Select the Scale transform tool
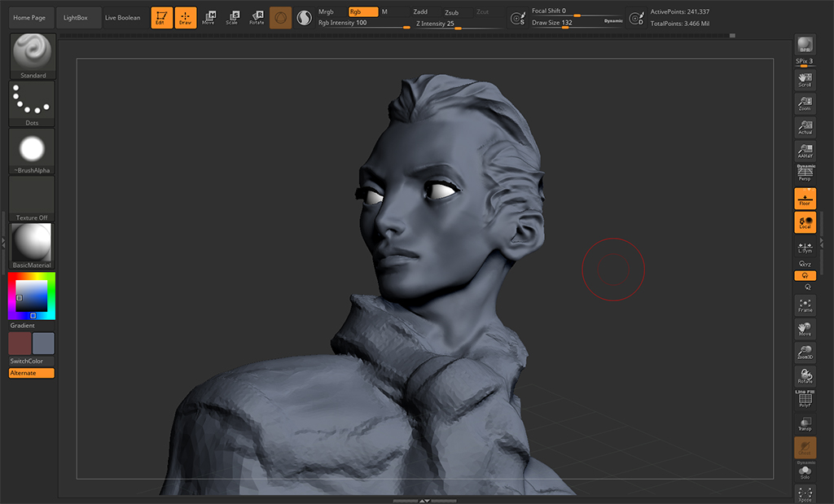834x504 pixels. [x=233, y=18]
